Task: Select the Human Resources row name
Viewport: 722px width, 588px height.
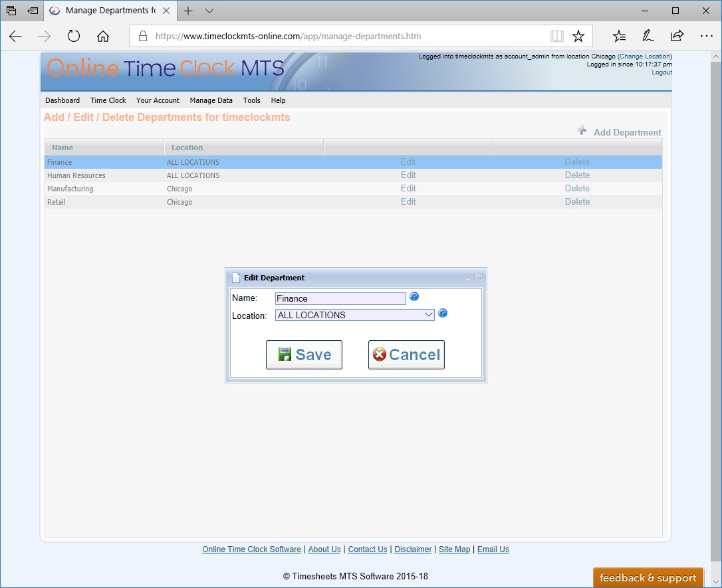Action: (x=76, y=175)
